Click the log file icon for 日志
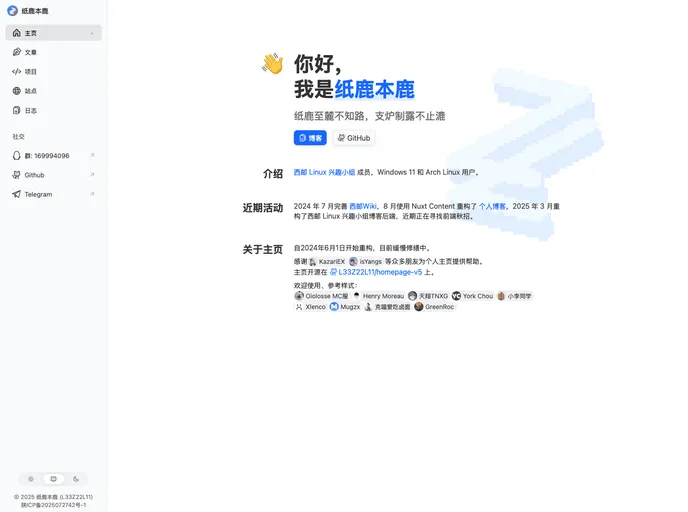This screenshot has height=512, width=688. coord(17,110)
